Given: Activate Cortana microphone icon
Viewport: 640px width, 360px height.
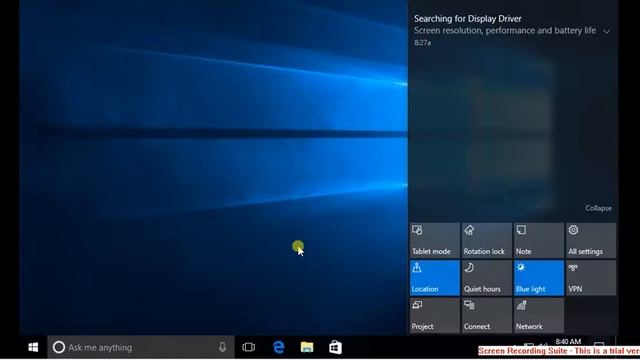Looking at the screenshot, I should click(x=222, y=347).
